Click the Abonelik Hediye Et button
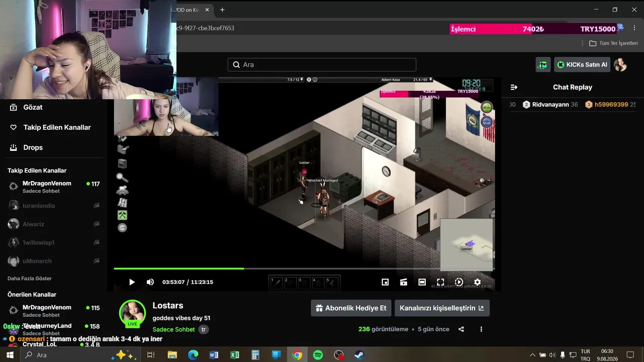Screen dimensions: 644x362 click(x=351, y=308)
